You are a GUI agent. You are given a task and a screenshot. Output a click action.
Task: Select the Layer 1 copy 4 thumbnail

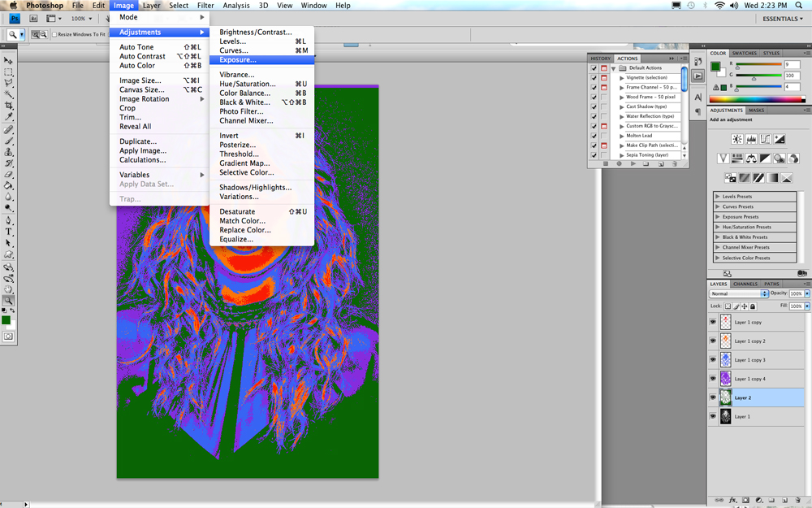click(x=725, y=379)
